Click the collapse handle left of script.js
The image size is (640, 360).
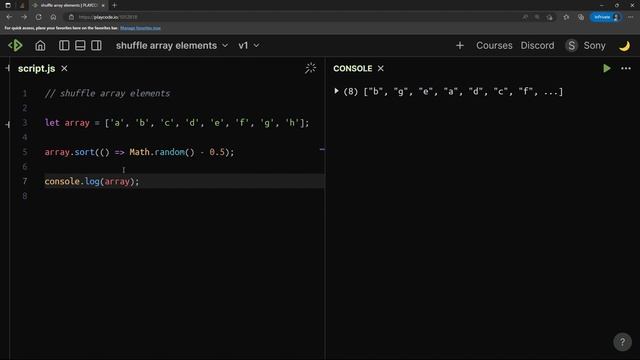(7, 69)
